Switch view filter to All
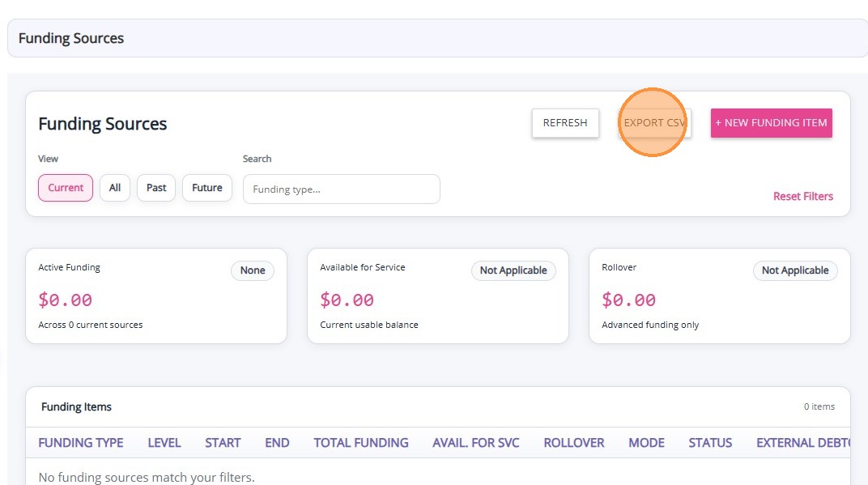The width and height of the screenshot is (868, 485). [x=115, y=188]
